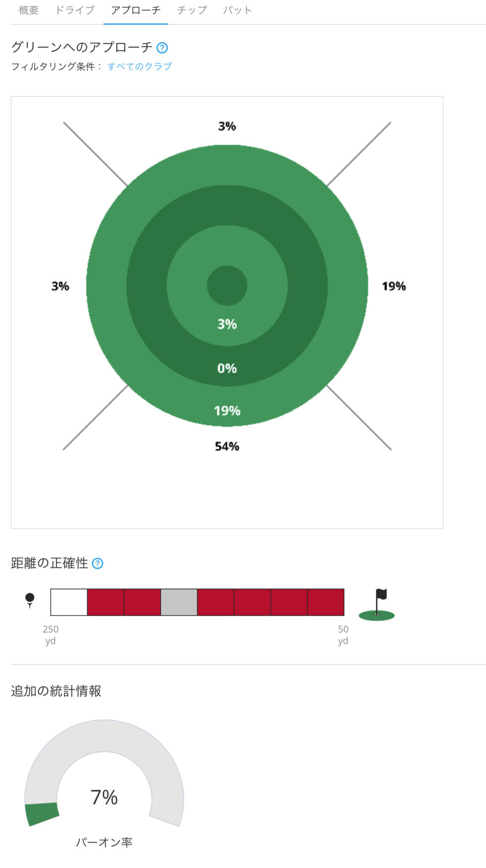The image size is (486, 868).
Task: Select the gray distance accuracy segment
Action: pyautogui.click(x=179, y=602)
